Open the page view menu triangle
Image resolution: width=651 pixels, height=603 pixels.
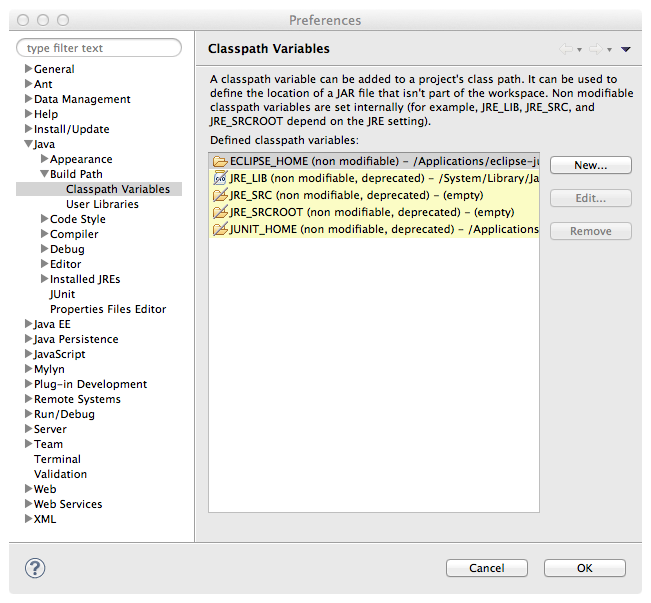[626, 49]
